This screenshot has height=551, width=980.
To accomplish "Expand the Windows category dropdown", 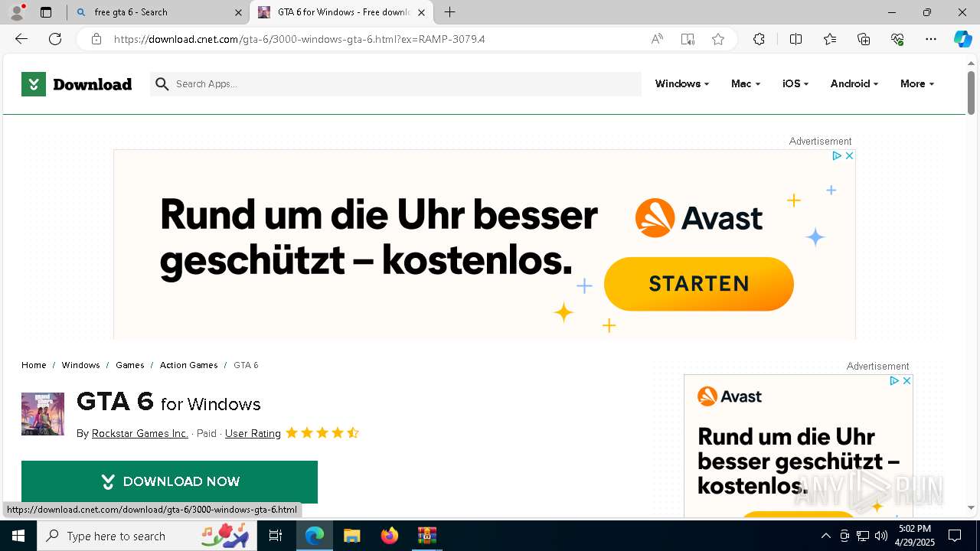I will tap(681, 84).
